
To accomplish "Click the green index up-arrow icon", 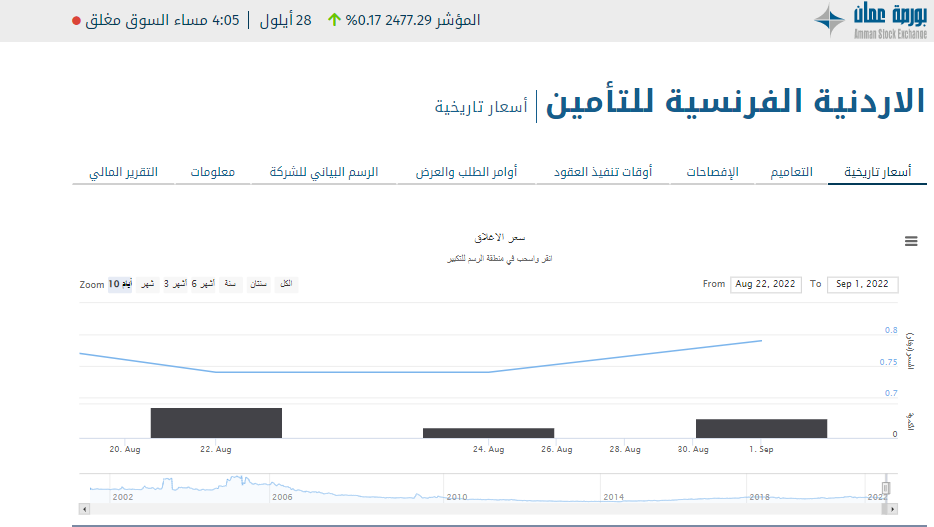I will click(x=334, y=20).
